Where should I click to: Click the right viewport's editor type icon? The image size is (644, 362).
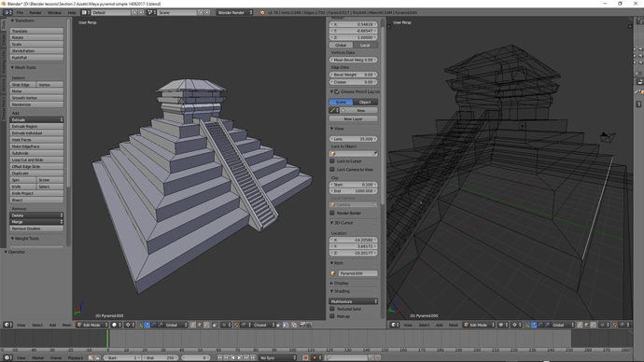pyautogui.click(x=395, y=325)
